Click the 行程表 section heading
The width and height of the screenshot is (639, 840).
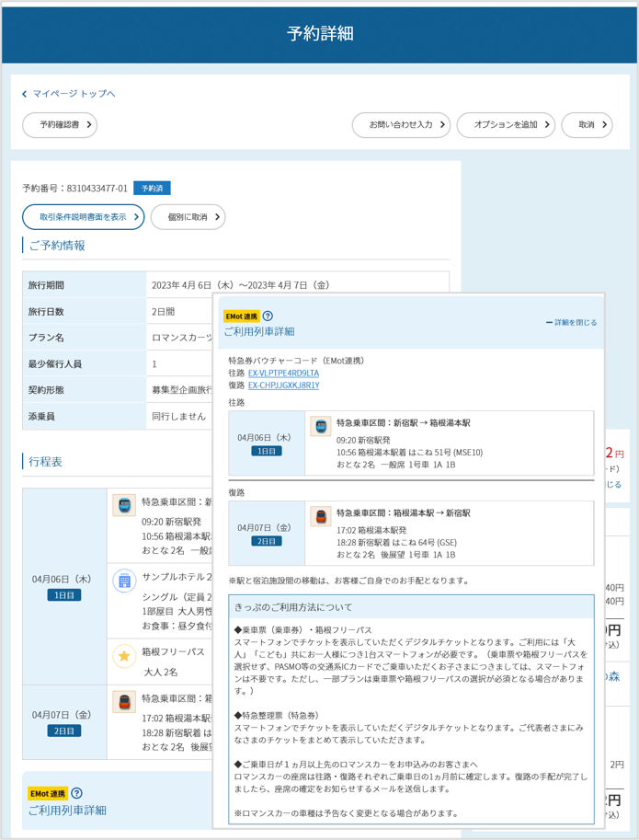(x=45, y=461)
